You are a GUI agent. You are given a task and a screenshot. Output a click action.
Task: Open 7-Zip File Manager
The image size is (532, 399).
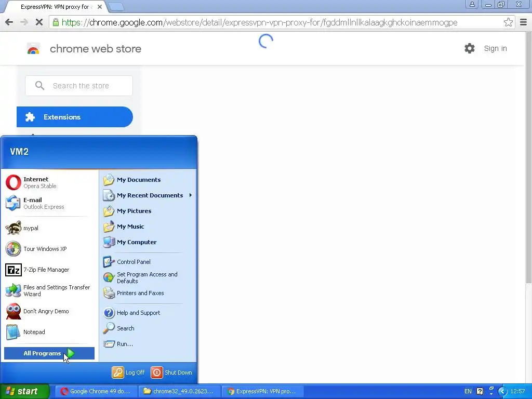pos(49,270)
